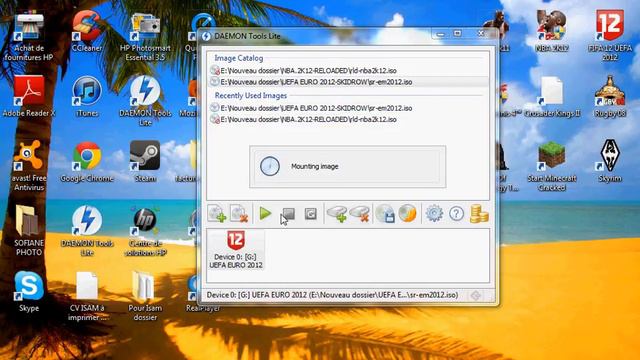The image size is (640, 360).
Task: Click the gold coins license icon
Action: coord(479,213)
